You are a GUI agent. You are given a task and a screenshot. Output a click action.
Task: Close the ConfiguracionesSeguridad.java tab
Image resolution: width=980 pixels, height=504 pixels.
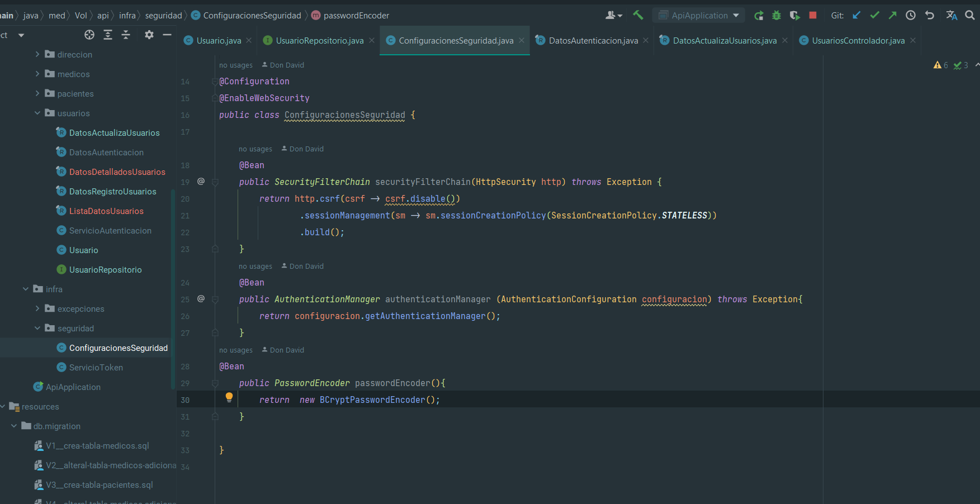point(522,40)
